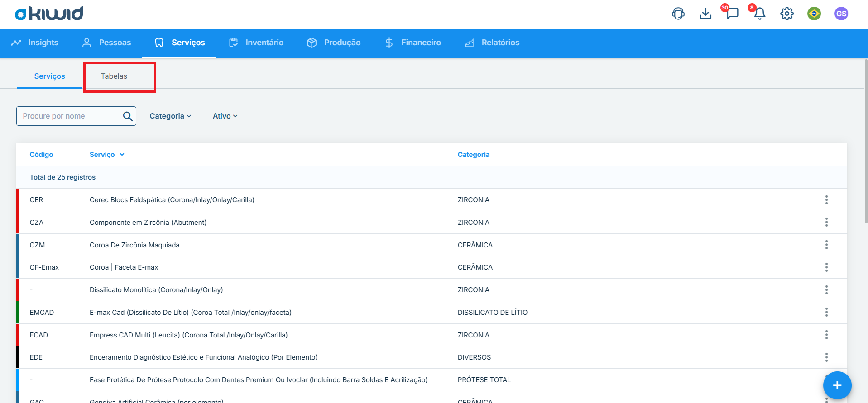Open the support headset icon
This screenshot has height=403, width=868.
678,14
